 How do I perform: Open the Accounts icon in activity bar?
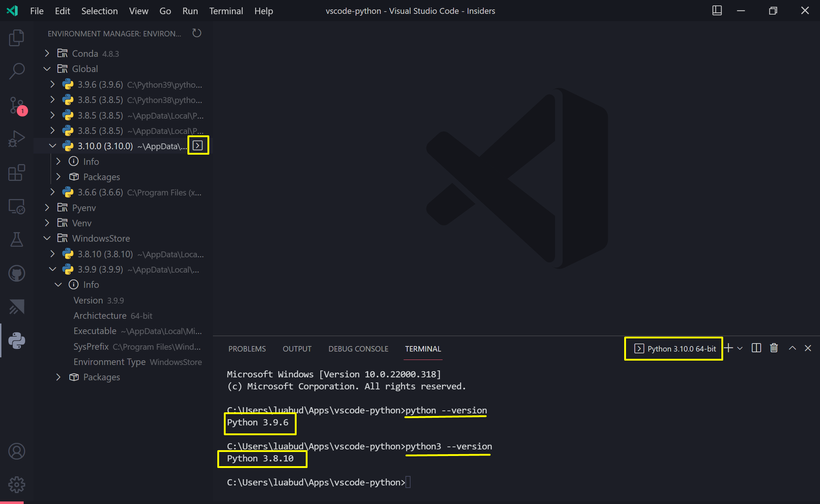(16, 451)
